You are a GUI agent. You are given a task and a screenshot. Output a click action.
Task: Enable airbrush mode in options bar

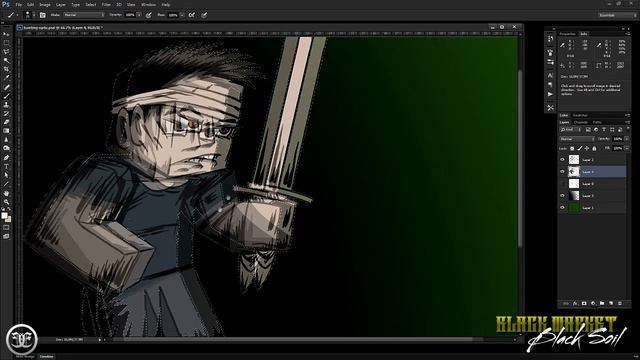[x=192, y=15]
